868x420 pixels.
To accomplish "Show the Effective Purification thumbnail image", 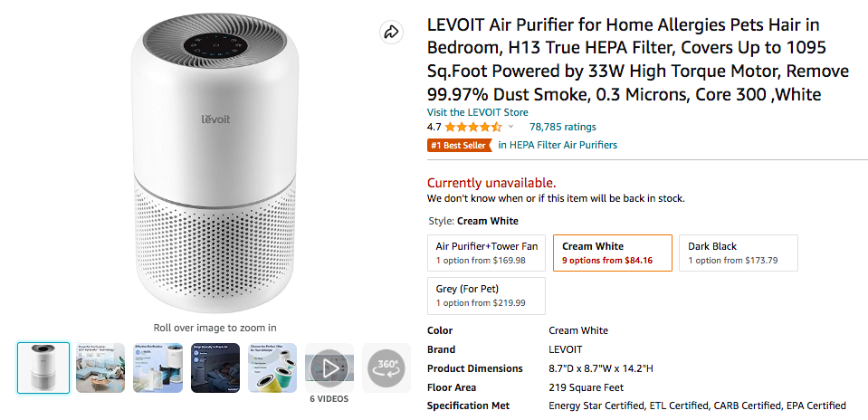I will pos(157,367).
